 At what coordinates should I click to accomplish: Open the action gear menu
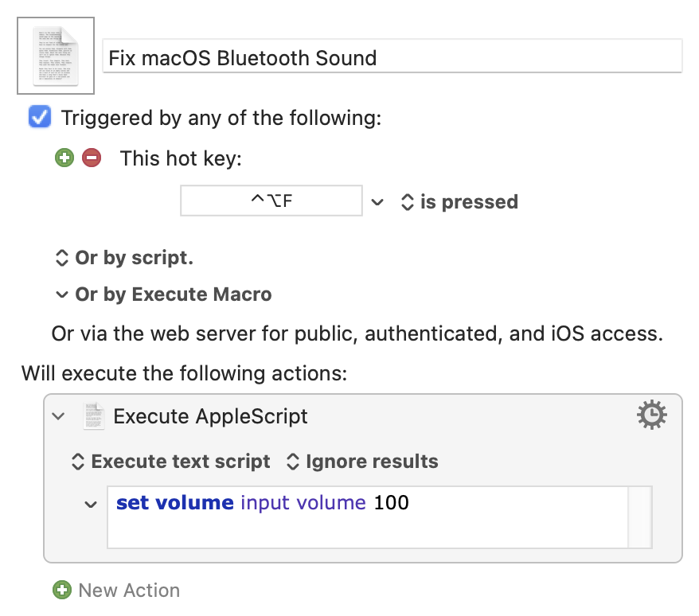tap(652, 415)
